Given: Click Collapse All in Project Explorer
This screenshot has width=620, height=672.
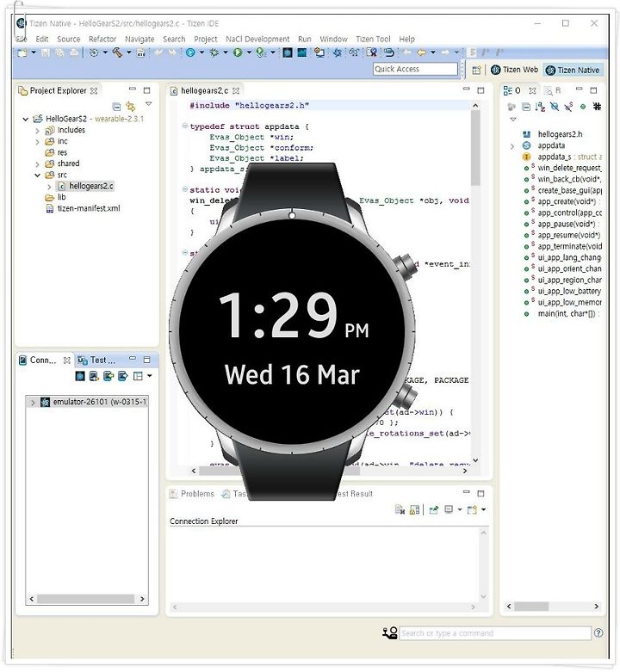Looking at the screenshot, I should click(116, 107).
